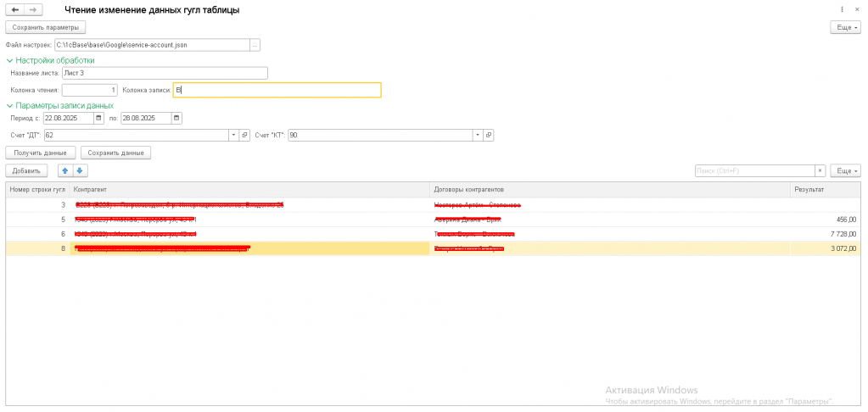
Task: Open the top 'Еще' menu
Action: 845,27
